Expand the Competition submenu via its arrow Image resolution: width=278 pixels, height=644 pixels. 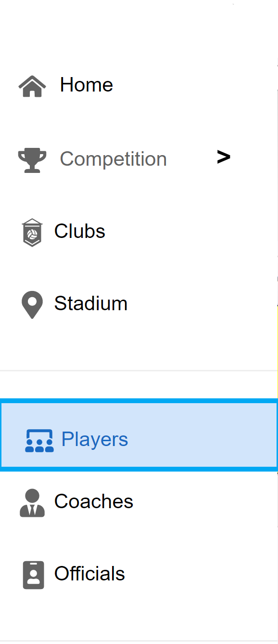(x=224, y=157)
